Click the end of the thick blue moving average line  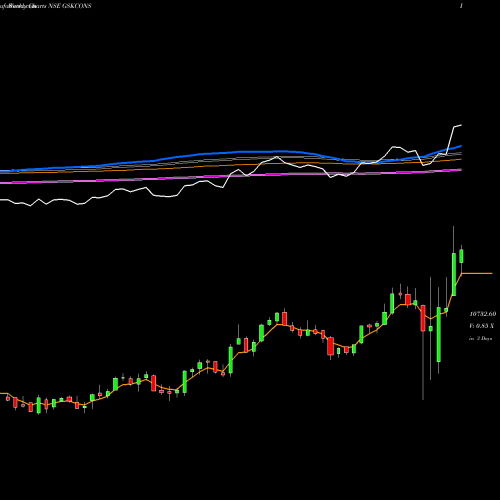click(461, 146)
